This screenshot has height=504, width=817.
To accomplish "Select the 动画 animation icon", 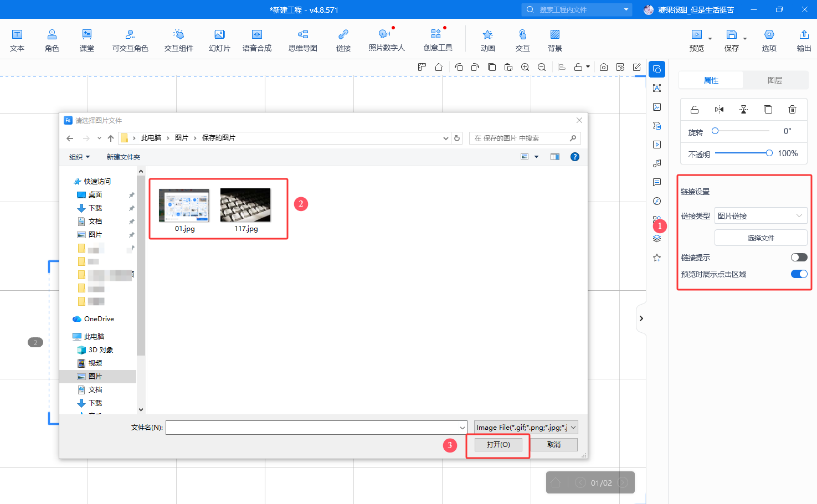I will click(487, 40).
